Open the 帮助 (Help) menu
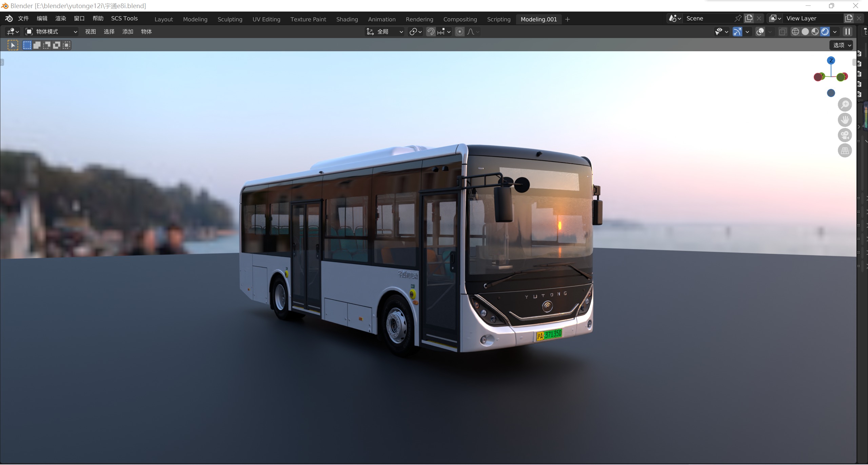 [98, 18]
